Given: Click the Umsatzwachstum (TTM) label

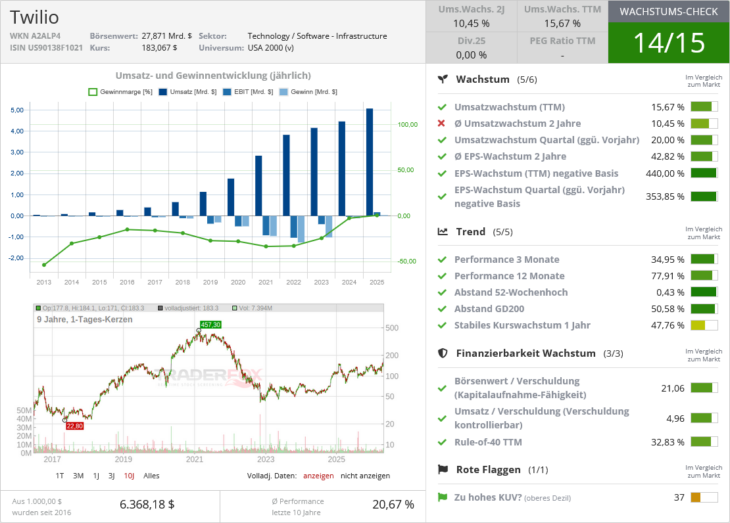Looking at the screenshot, I should tap(510, 107).
